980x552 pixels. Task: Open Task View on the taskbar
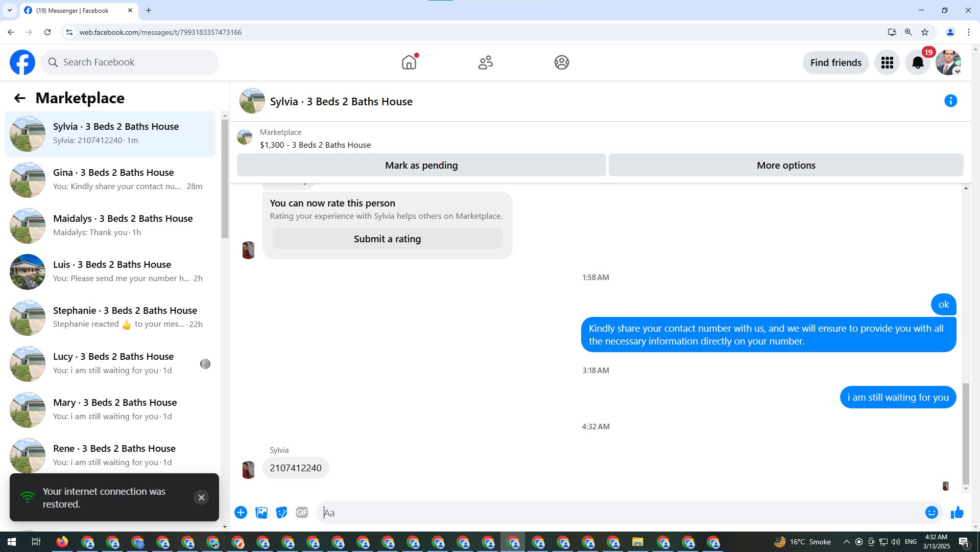coord(36,542)
